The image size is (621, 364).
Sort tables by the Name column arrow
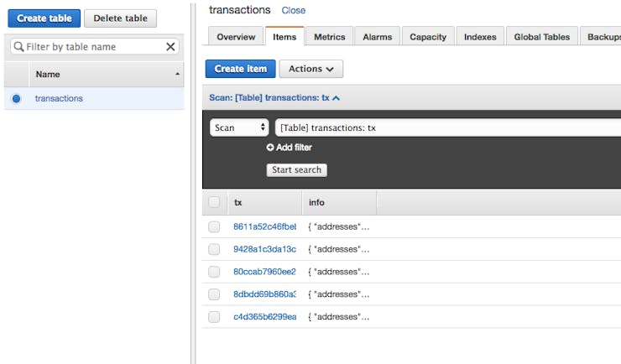177,74
